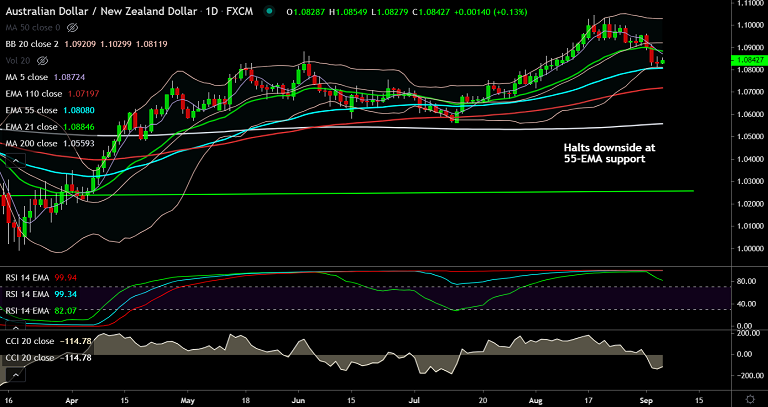
Task: Select the EMA 110 close legend
Action: 34,94
